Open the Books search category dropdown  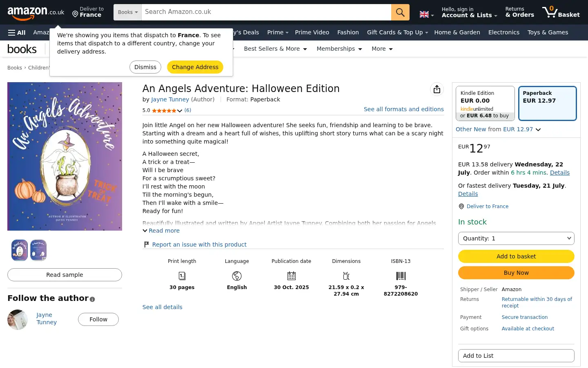click(x=127, y=12)
